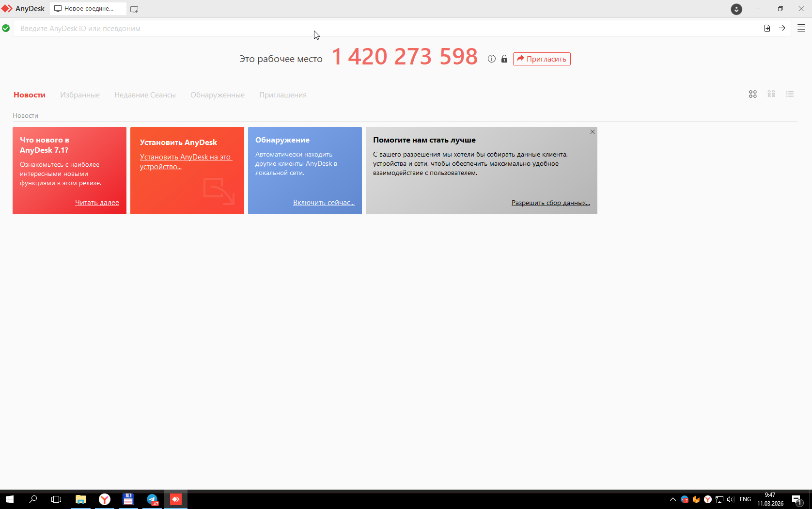Open Task View in the taskbar

click(x=56, y=499)
